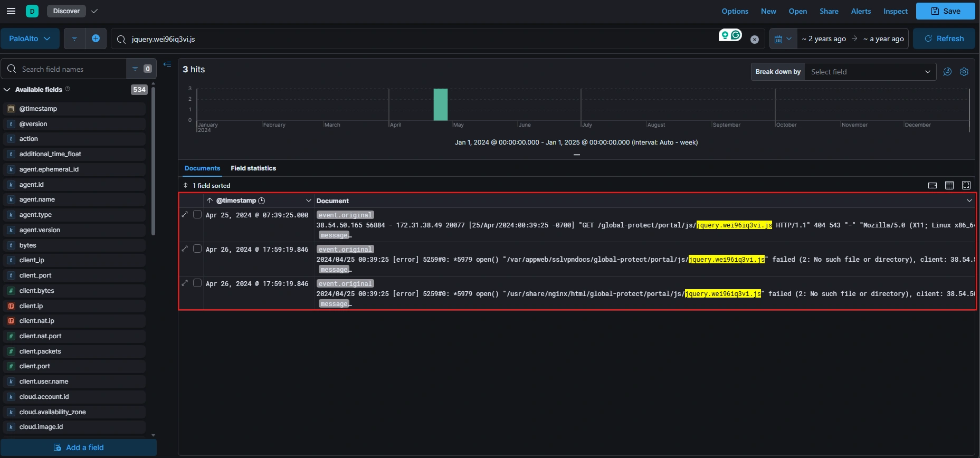Click the cloud.account.id field in the sidebar
Viewport: 980px width, 458px height.
(x=74, y=397)
